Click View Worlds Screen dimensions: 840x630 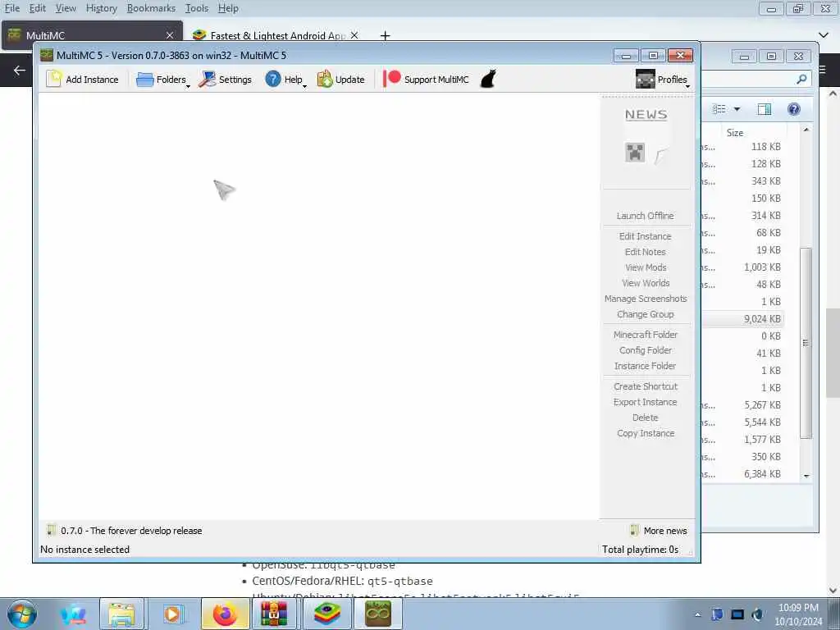tap(645, 283)
